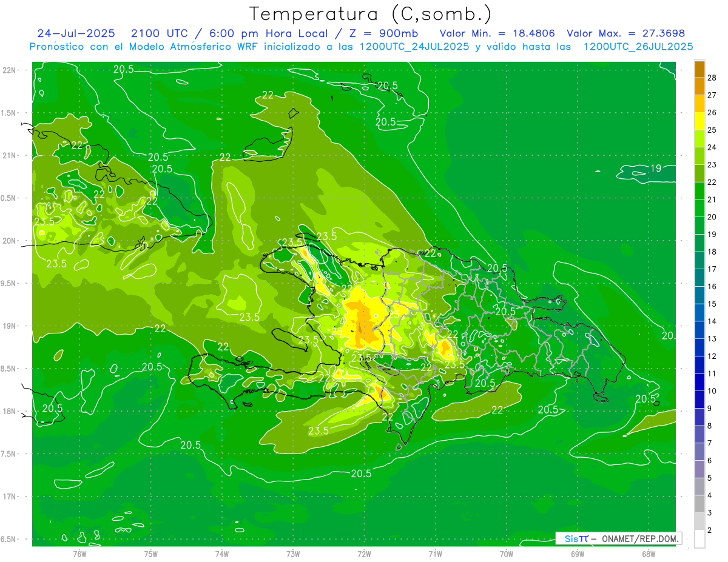Click the "70W" longitude axis label
Viewport: 728px width, 562px height.
coord(506,554)
